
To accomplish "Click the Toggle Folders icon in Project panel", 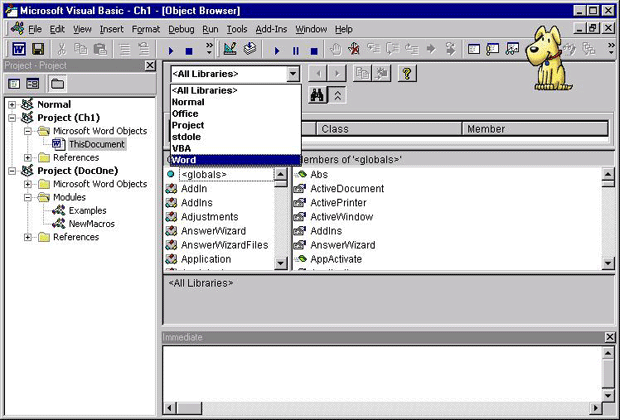I will tap(57, 84).
